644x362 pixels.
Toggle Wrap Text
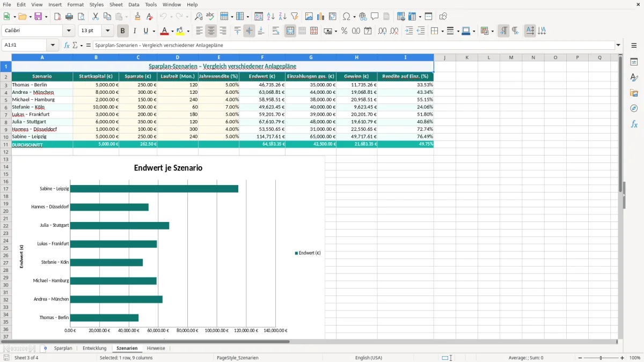tap(276, 31)
